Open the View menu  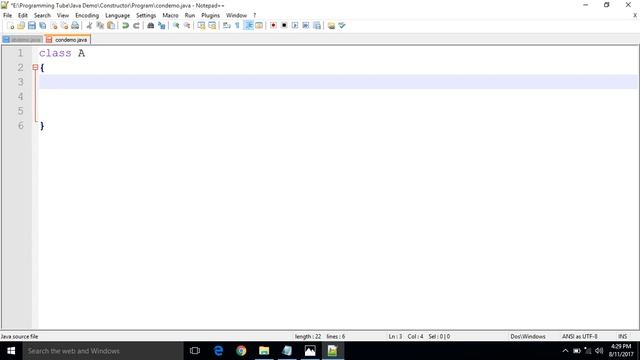pos(62,16)
